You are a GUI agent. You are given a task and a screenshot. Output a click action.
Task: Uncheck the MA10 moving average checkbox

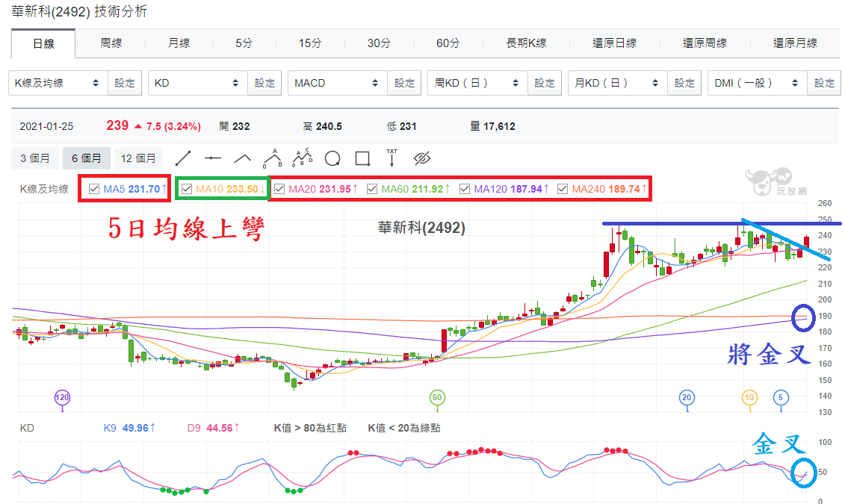coord(187,189)
